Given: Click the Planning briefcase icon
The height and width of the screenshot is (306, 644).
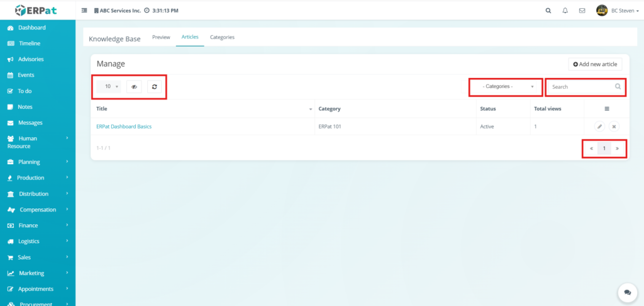Looking at the screenshot, I should 11,162.
